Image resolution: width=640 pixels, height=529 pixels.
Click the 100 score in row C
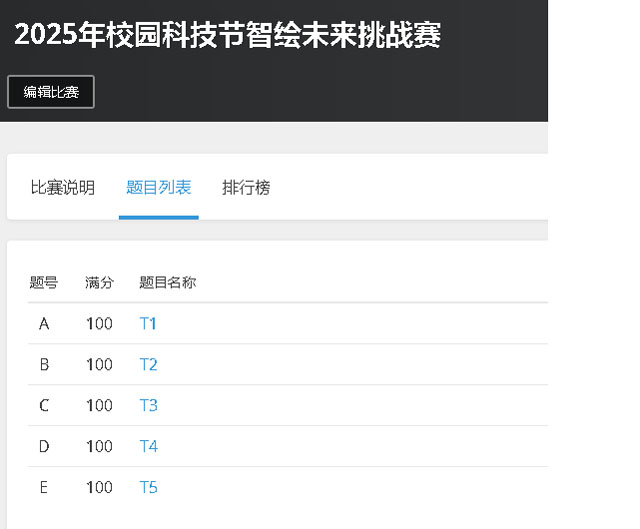[99, 405]
